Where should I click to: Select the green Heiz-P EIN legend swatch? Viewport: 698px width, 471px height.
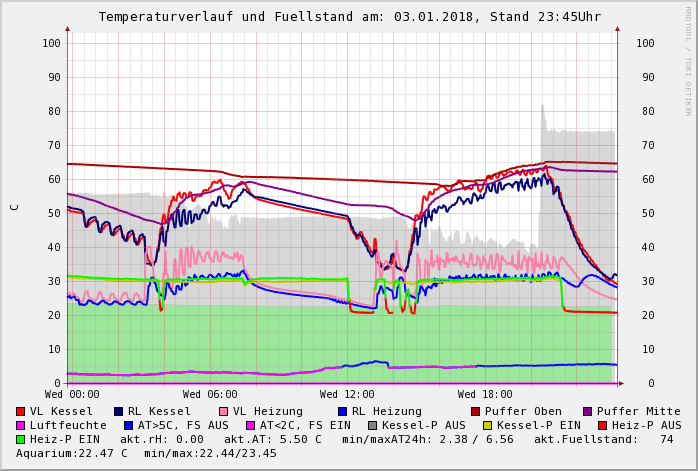pos(21,439)
